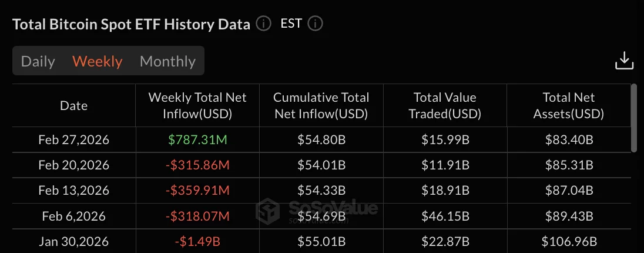Click the -$1.49B weekly inflow value
Screen dimensions: 644x253
point(197,242)
